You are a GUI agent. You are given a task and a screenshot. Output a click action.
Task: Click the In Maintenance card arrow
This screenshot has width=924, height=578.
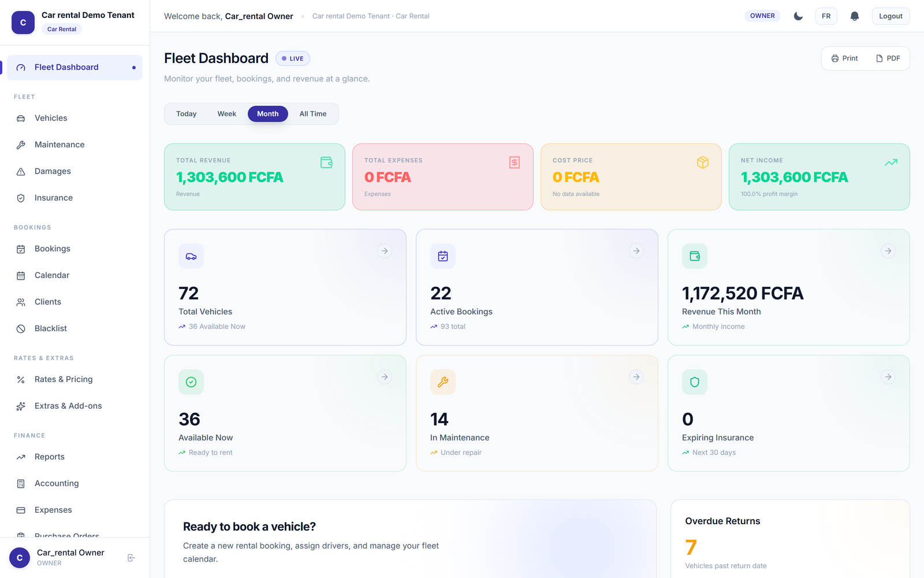(636, 377)
